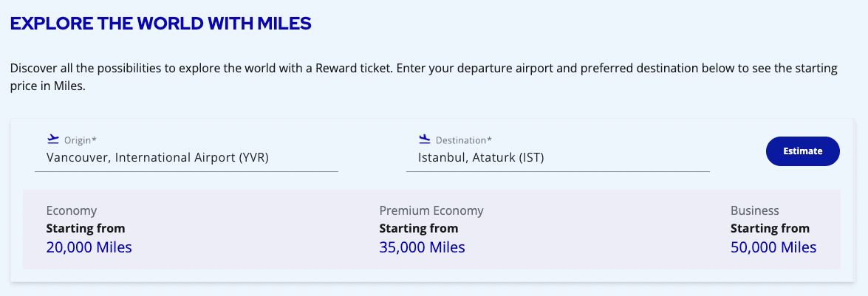Open the 35,000 Miles Premium Economy price
868x296 pixels.
[422, 247]
